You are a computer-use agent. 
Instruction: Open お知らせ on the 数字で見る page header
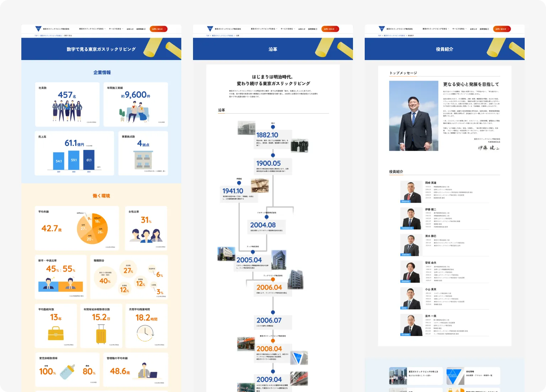tap(130, 29)
